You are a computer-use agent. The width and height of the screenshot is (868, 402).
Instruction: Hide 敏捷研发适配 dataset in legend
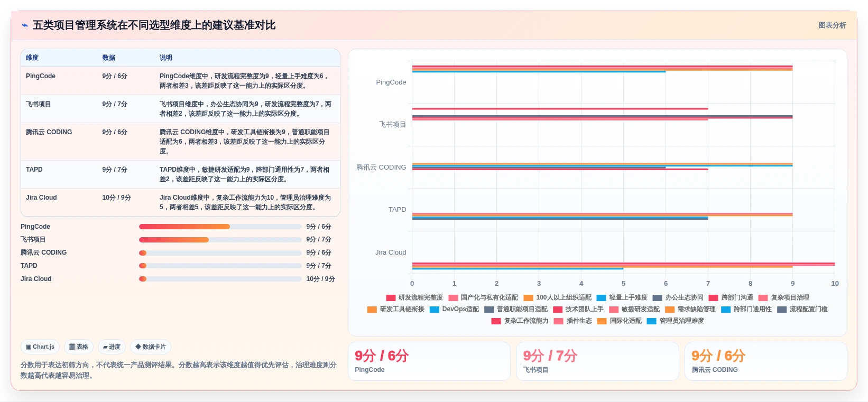coord(634,310)
